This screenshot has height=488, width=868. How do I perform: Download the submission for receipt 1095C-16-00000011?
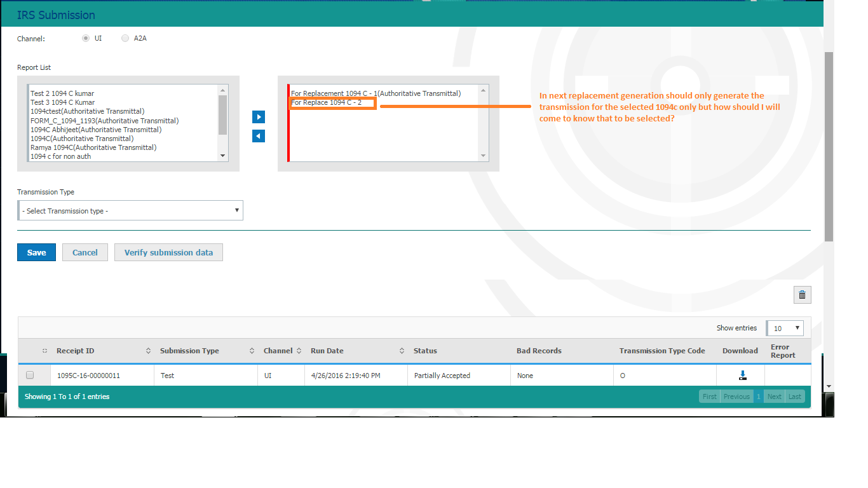(x=742, y=376)
